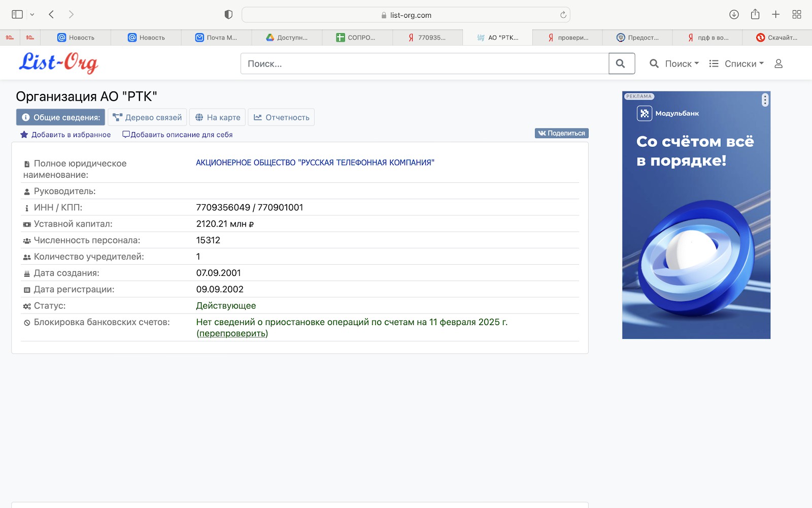Expand the sidebar options chevron next to sidebar icon
812x508 pixels.
click(31, 14)
